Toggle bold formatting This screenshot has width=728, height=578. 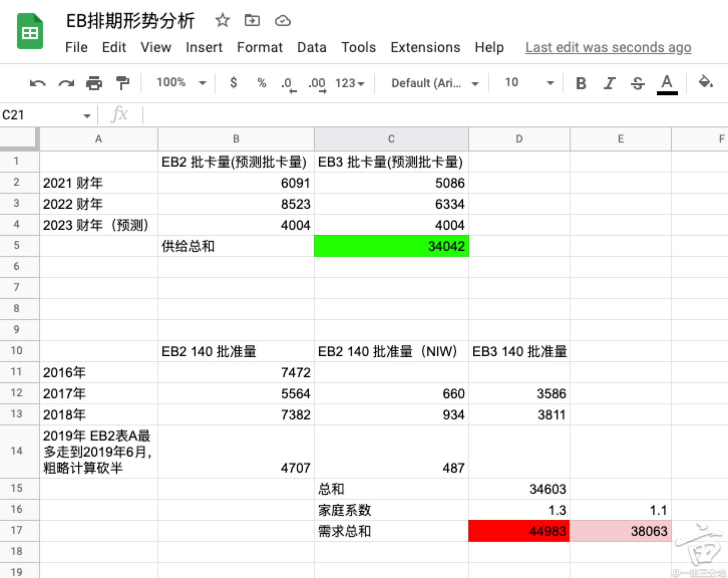[581, 83]
